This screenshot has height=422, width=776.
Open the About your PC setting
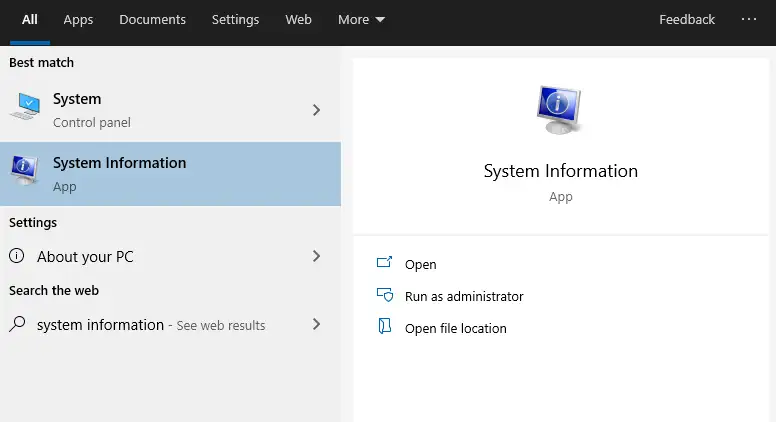coord(170,256)
